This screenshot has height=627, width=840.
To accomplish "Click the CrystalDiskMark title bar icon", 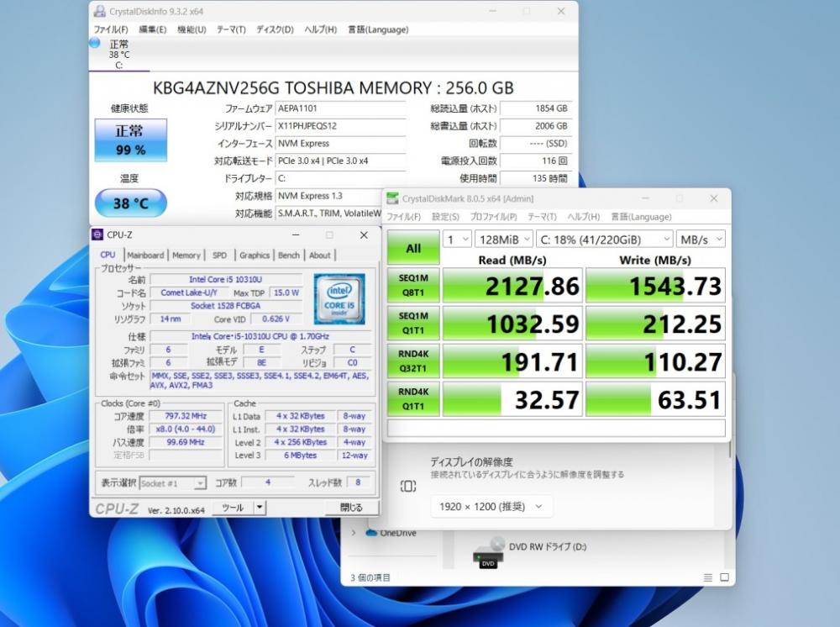I will [392, 198].
